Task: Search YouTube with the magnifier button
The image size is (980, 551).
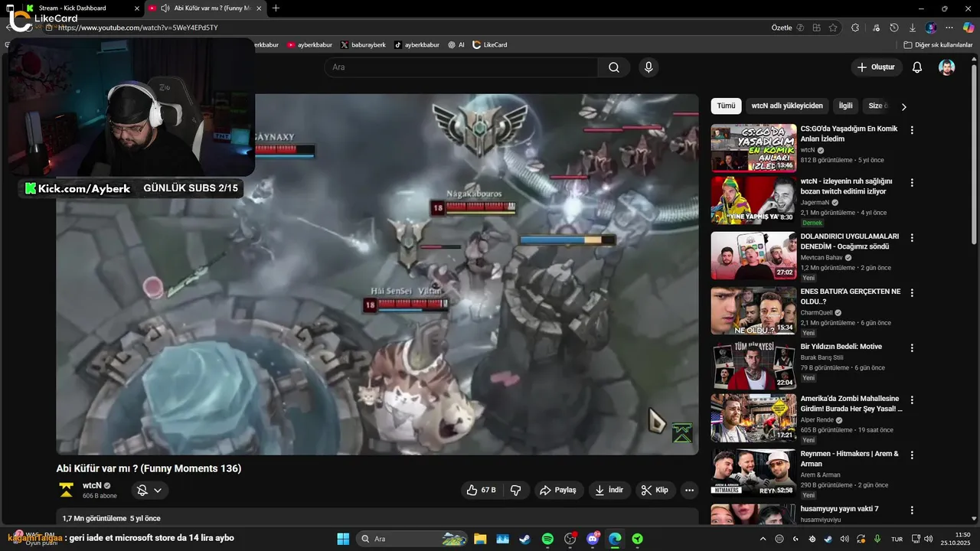Action: 614,67
